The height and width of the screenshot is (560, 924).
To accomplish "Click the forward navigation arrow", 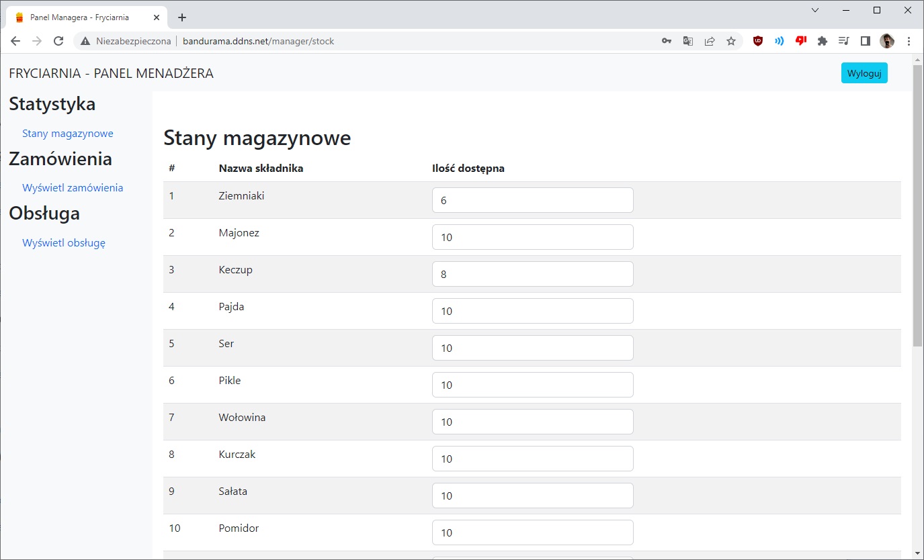I will point(37,41).
